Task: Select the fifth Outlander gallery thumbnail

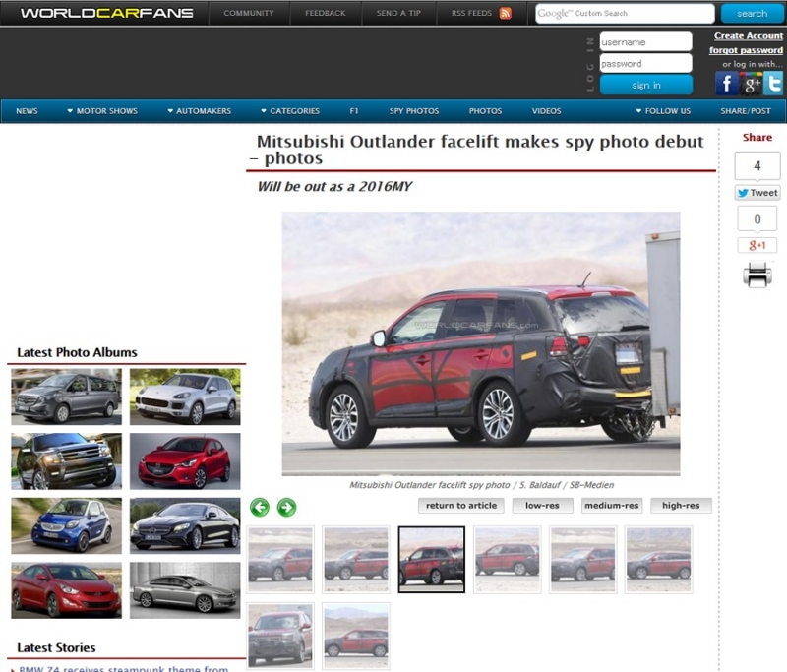Action: pyautogui.click(x=582, y=560)
